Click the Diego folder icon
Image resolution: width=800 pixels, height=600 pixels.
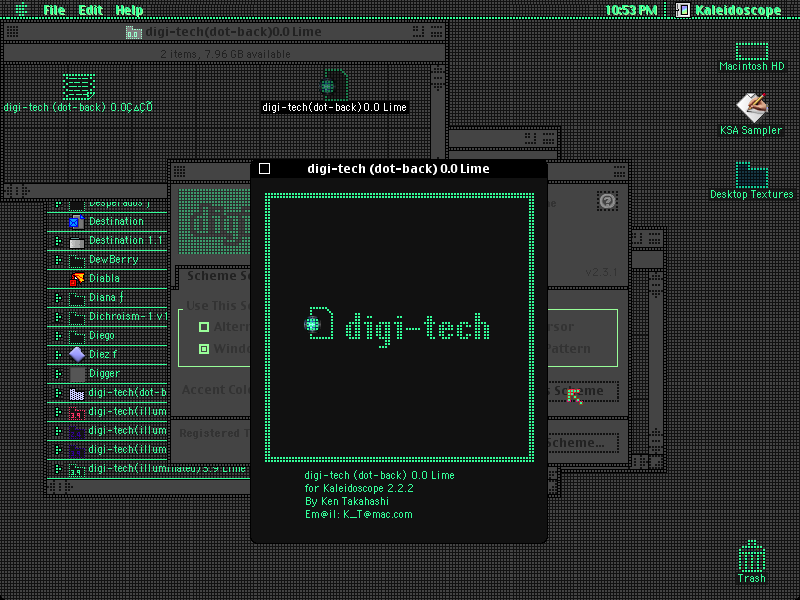(x=77, y=336)
